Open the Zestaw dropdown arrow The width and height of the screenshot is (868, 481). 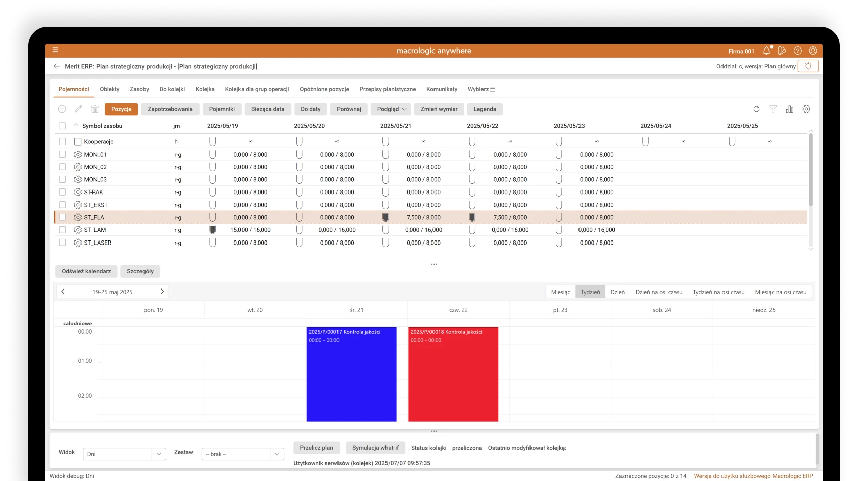(x=277, y=454)
